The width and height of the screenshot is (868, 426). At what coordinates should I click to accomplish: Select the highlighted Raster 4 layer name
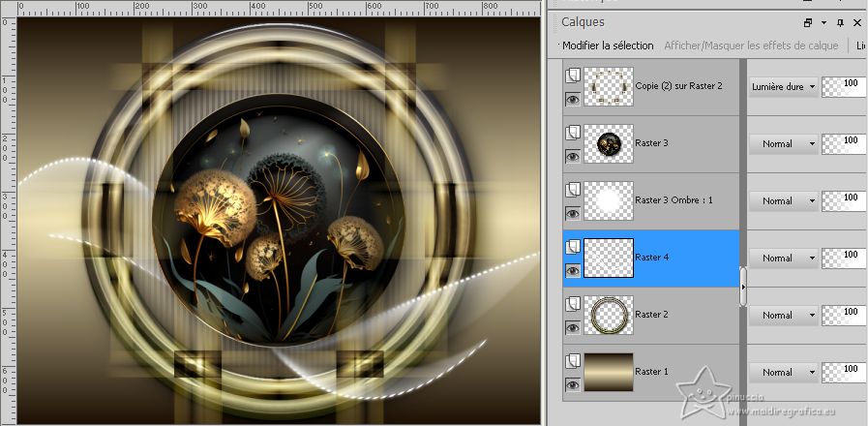pos(651,257)
